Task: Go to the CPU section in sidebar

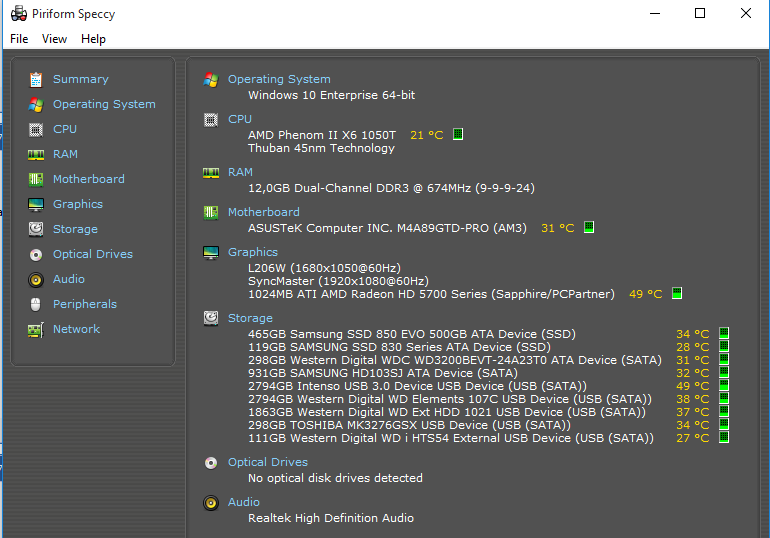Action: (65, 129)
